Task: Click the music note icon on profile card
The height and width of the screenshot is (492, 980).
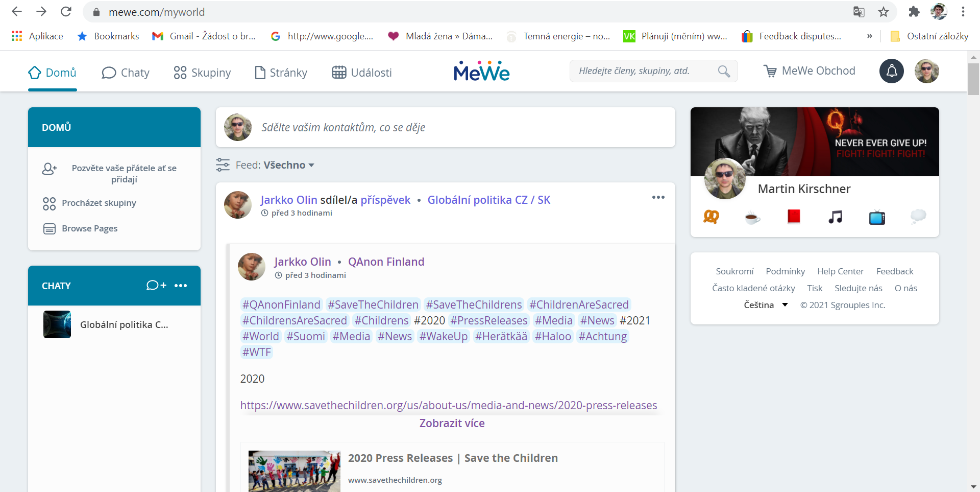Action: click(x=835, y=217)
